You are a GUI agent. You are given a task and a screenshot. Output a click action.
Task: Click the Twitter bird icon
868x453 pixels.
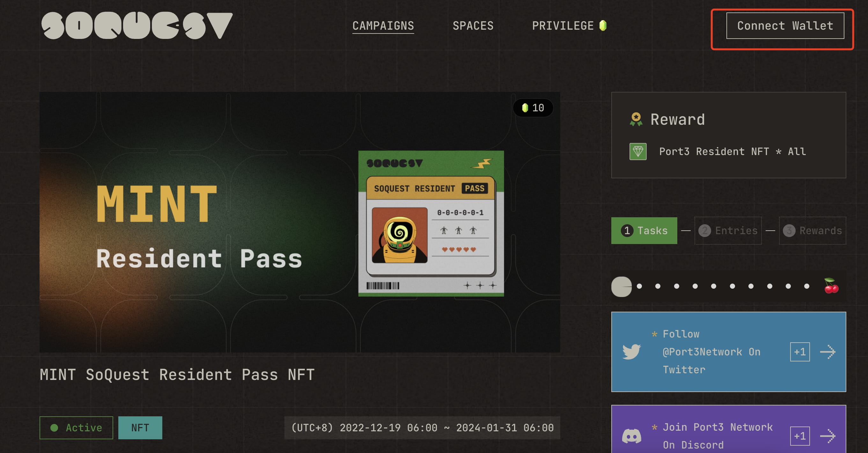631,352
